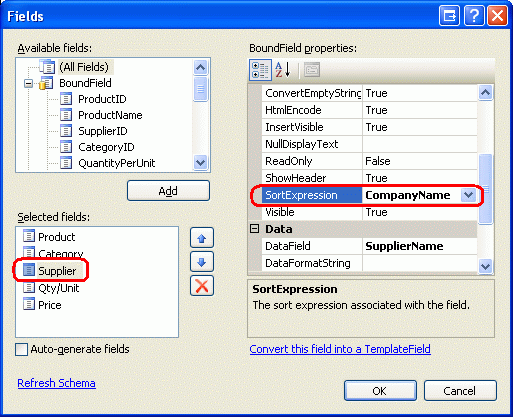Screen dimensions: 513x417
Task: Select Product in Selected fields list
Action: [x=57, y=237]
